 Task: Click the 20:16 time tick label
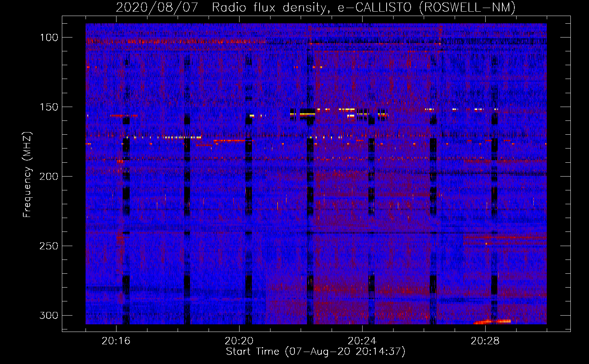click(116, 341)
